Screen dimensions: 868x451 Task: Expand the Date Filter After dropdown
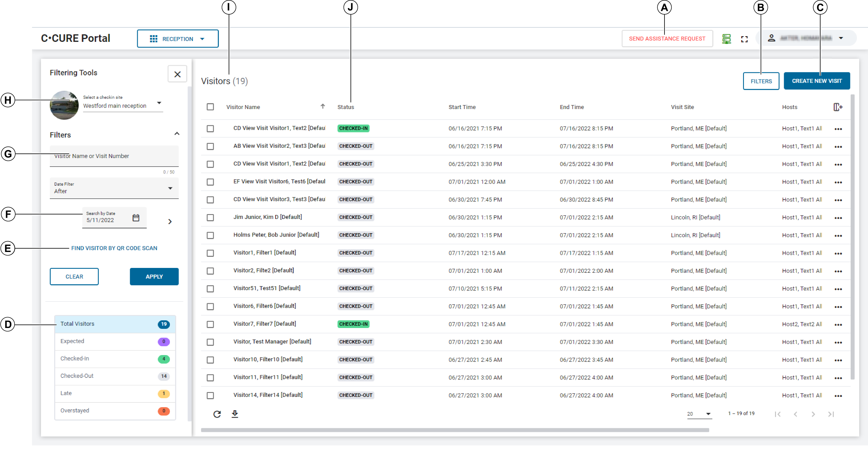pyautogui.click(x=114, y=188)
